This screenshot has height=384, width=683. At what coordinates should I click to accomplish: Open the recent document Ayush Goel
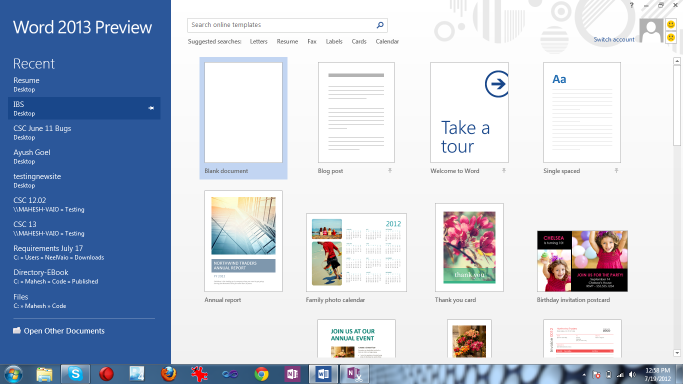tap(84, 156)
